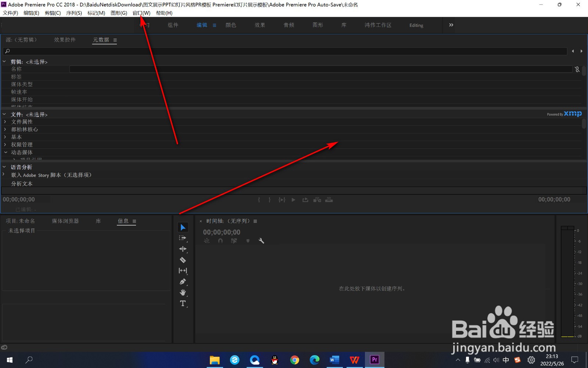This screenshot has height=368, width=588.
Task: Go to next search result arrow
Action: click(581, 51)
